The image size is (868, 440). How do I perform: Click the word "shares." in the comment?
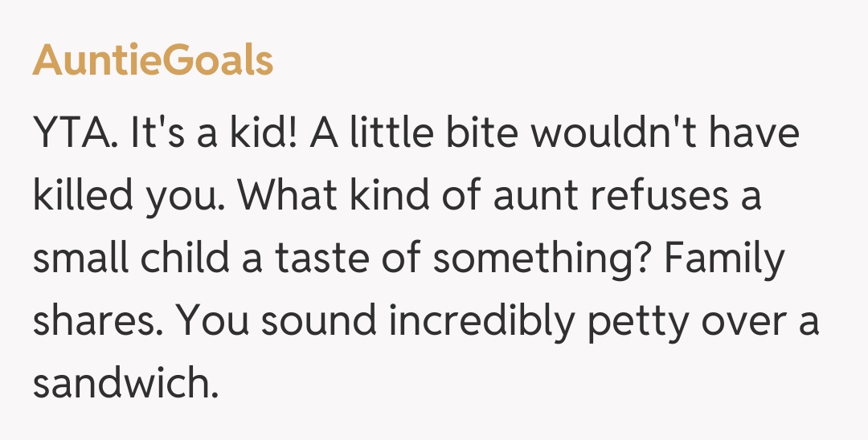point(96,321)
